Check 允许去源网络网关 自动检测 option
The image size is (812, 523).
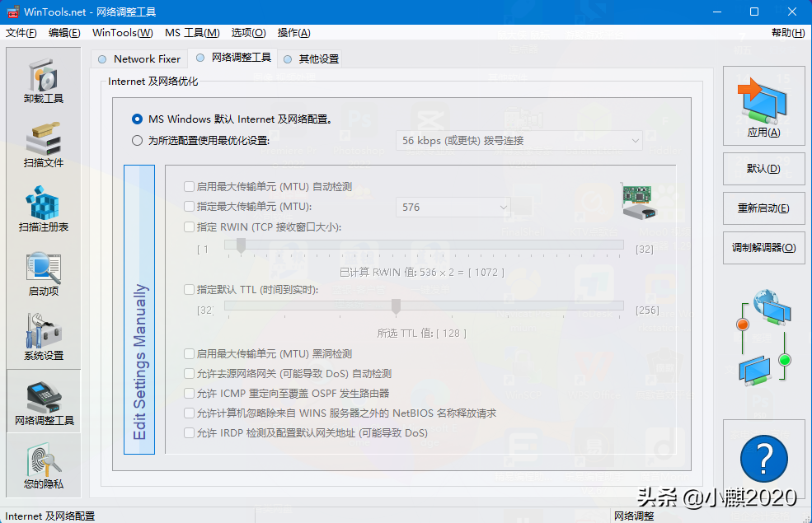[288, 373]
